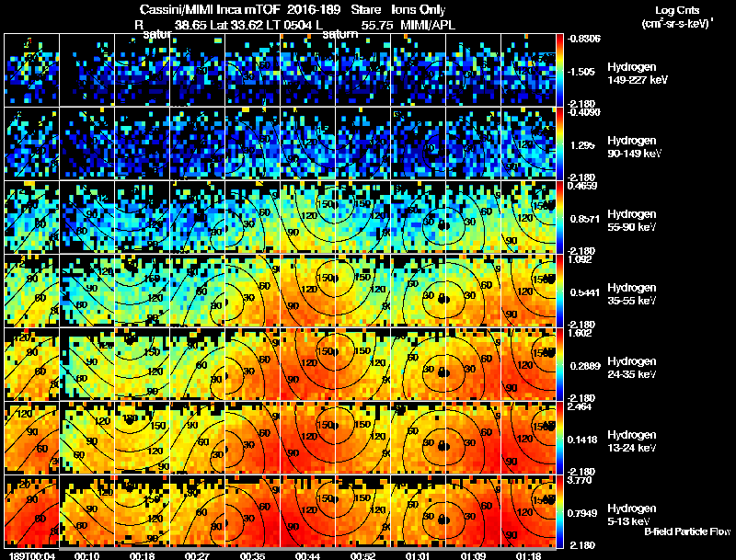Click the 00:44 time label on bottom axis

point(307,555)
